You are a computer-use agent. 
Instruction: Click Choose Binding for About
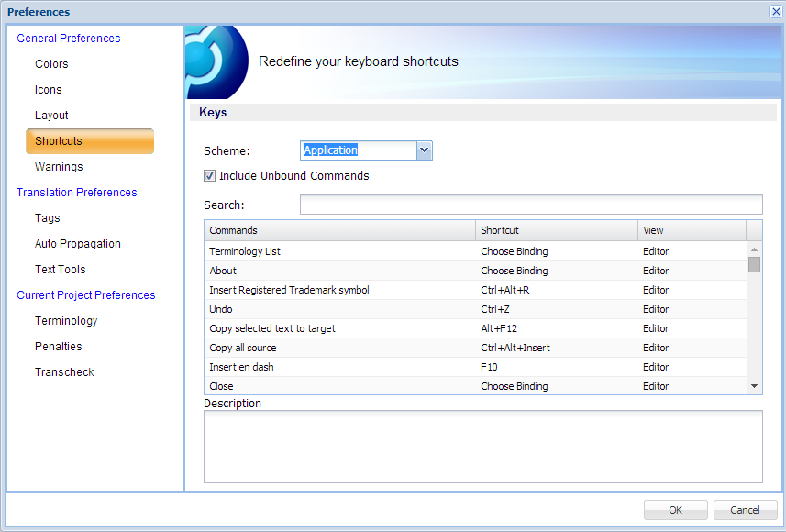(515, 271)
